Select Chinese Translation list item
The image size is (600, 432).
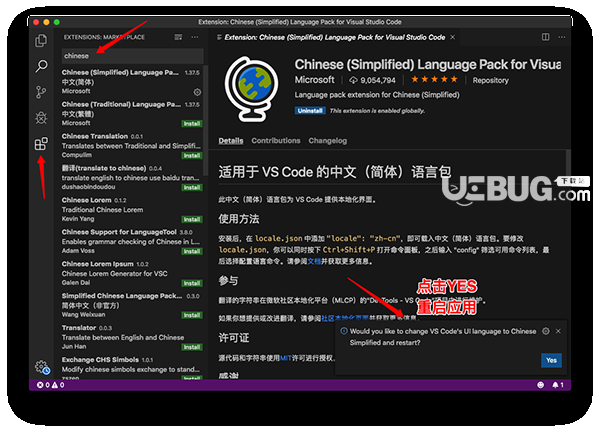click(132, 145)
